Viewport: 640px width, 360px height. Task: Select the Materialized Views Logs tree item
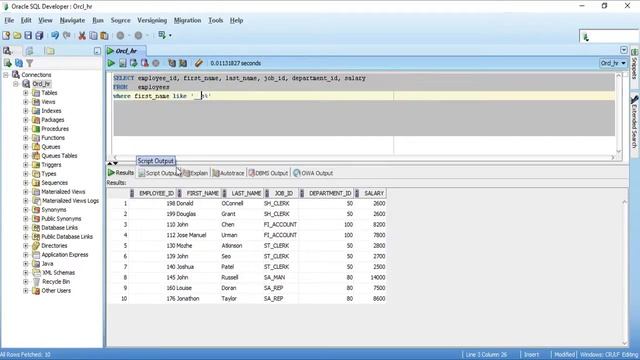(70, 200)
